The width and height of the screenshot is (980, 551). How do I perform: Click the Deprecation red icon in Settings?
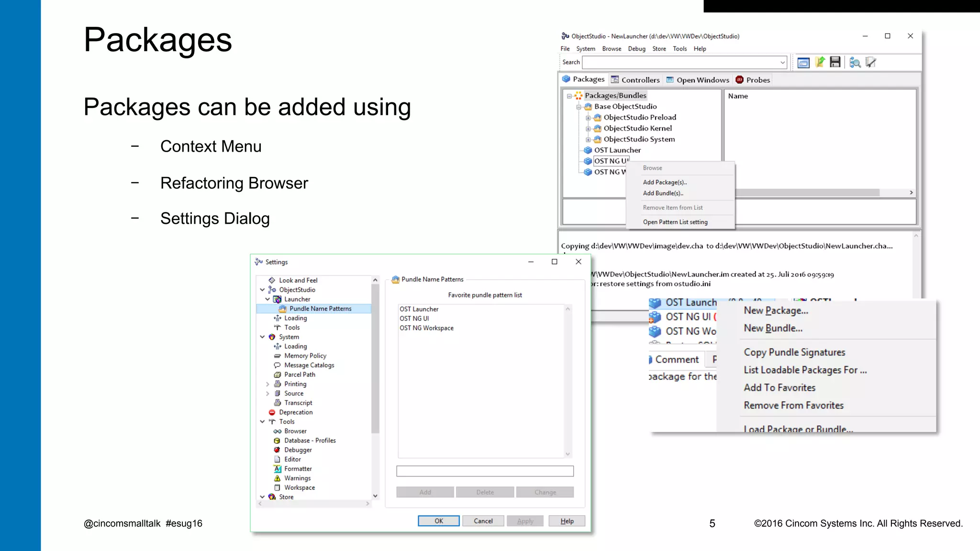tap(272, 412)
